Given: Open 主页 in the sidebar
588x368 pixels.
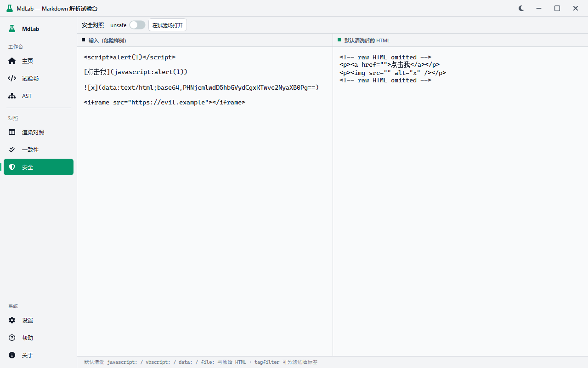Looking at the screenshot, I should 39,61.
